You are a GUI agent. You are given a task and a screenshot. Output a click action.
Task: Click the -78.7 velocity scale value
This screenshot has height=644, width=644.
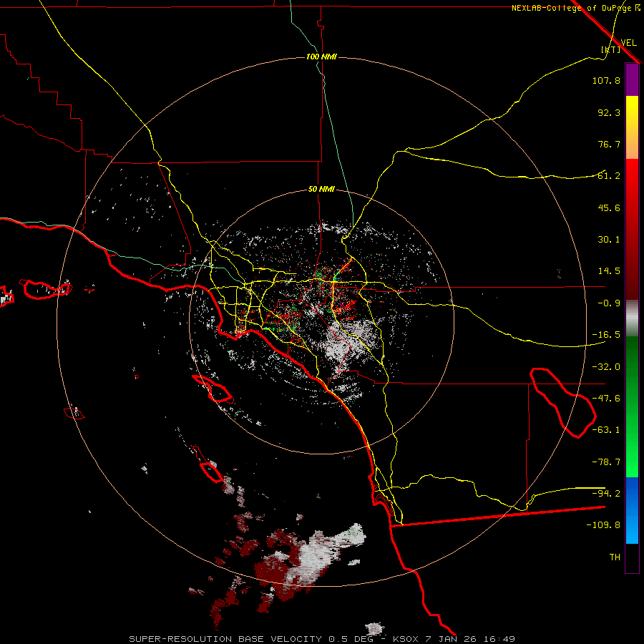pos(606,462)
